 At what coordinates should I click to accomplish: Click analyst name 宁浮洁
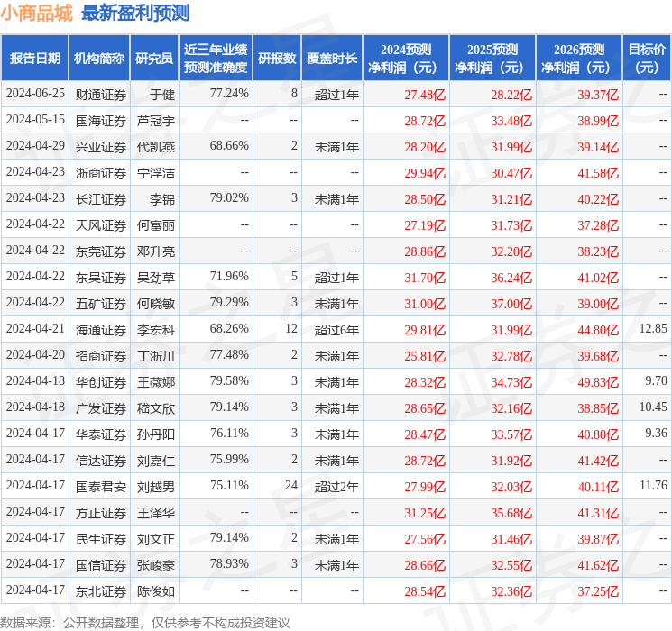[x=155, y=173]
